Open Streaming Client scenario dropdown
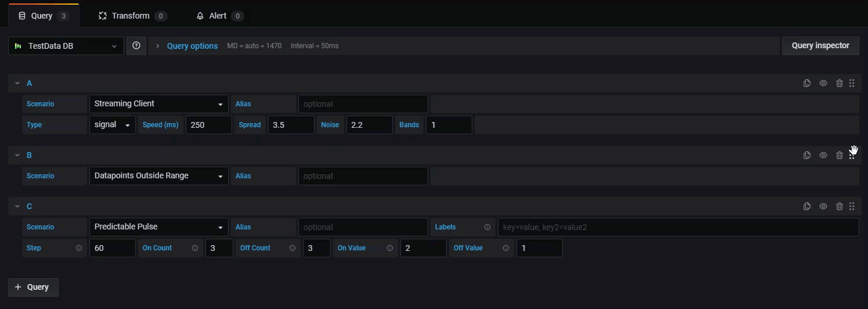Viewport: 868px width, 309px height. click(x=158, y=104)
